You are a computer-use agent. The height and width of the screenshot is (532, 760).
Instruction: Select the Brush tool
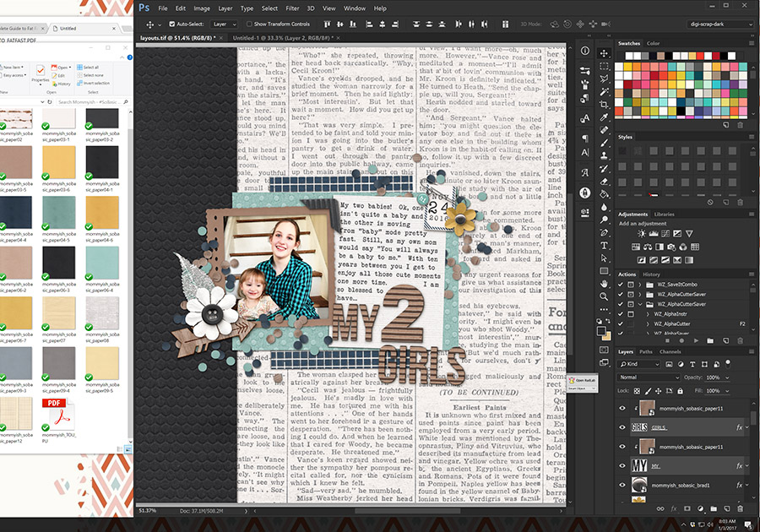(604, 143)
